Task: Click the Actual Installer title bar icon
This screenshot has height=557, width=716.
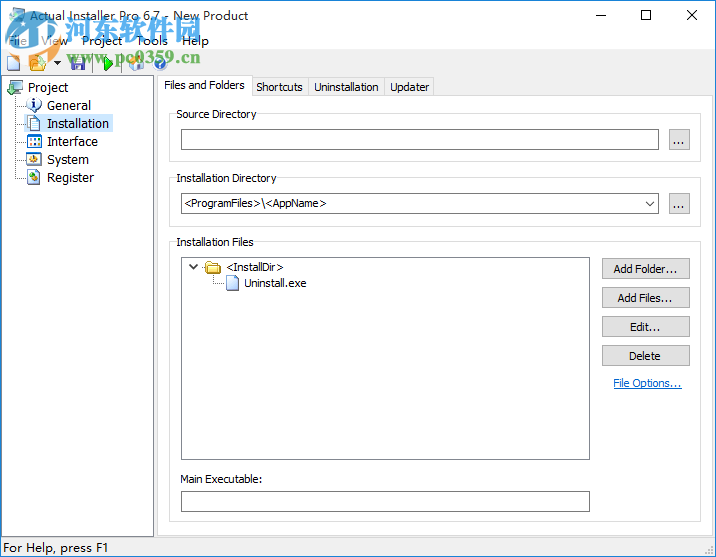Action: click(x=16, y=15)
